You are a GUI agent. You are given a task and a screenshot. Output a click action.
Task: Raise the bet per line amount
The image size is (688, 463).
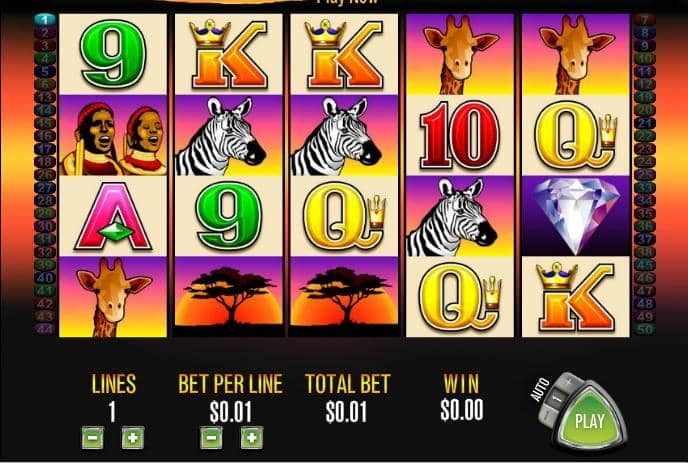(252, 438)
